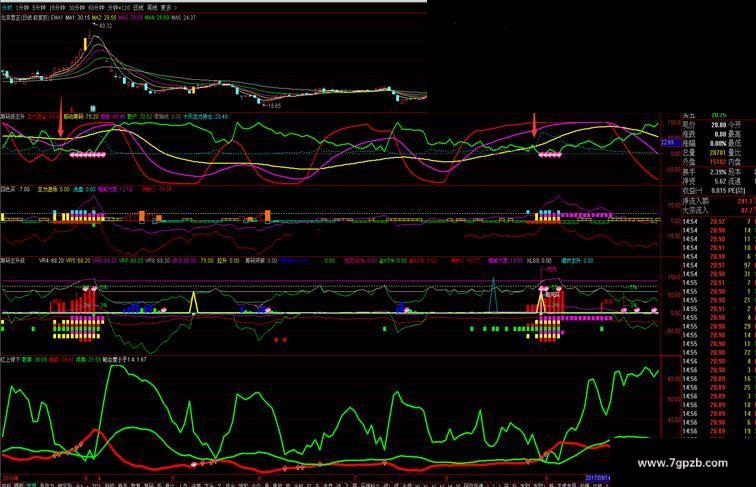756x487 pixels.
Task: Click the XLSS 0.00 indicator value
Action: 539,260
